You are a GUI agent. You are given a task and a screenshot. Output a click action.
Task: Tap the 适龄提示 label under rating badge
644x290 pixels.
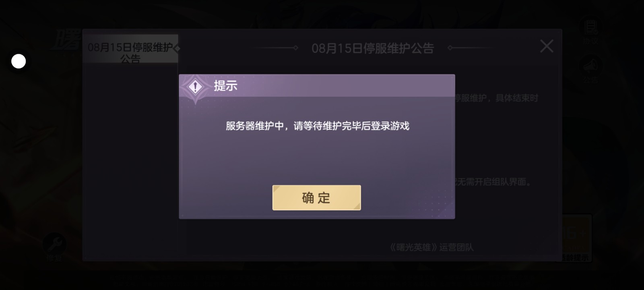[x=575, y=258]
